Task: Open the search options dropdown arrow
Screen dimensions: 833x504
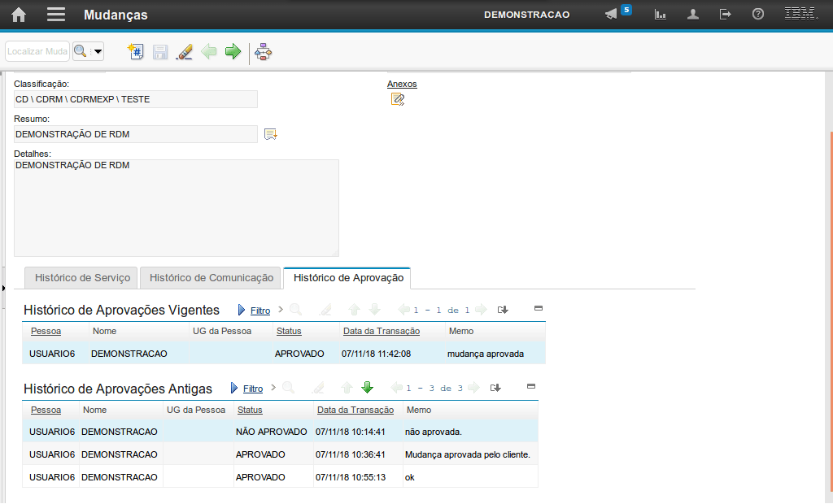Action: coord(98,51)
